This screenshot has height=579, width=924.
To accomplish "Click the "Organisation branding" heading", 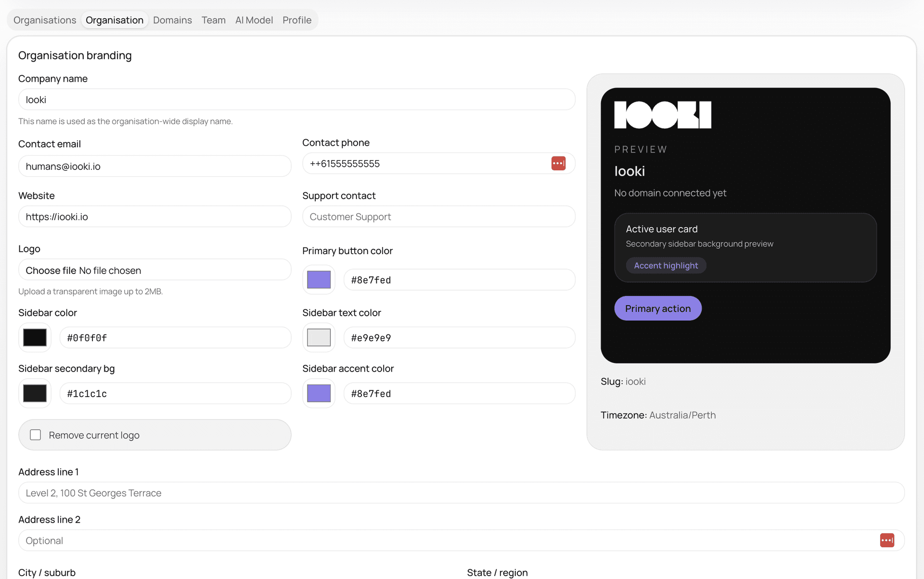I will click(75, 55).
